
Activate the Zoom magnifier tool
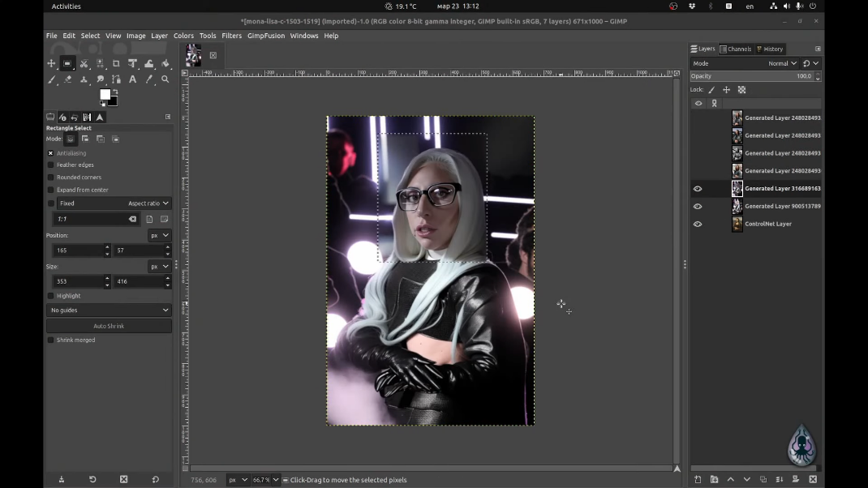click(x=165, y=79)
